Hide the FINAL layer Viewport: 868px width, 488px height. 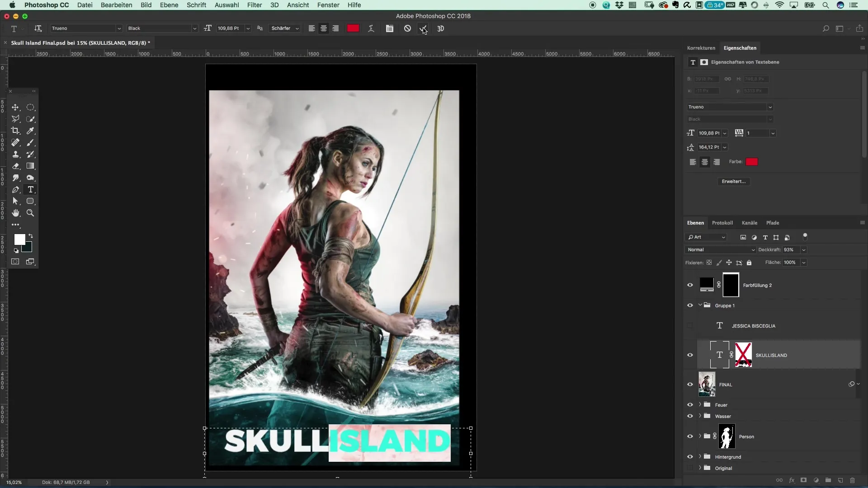(690, 385)
